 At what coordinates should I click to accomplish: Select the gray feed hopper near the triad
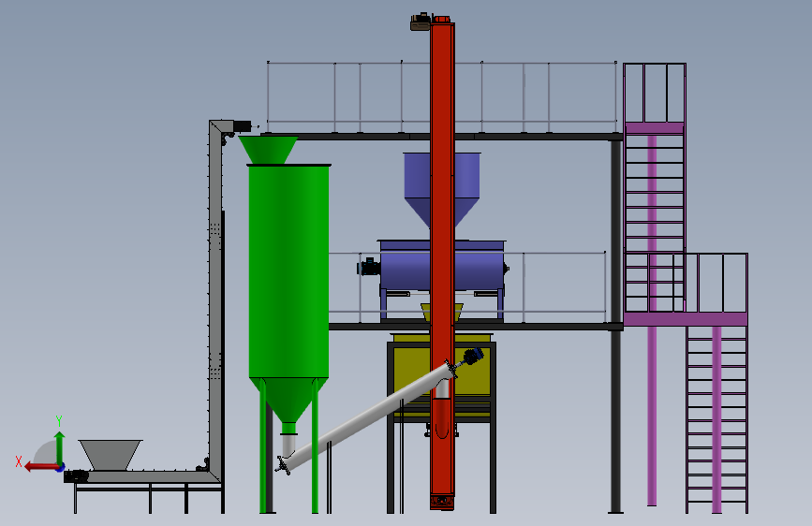[x=110, y=455]
